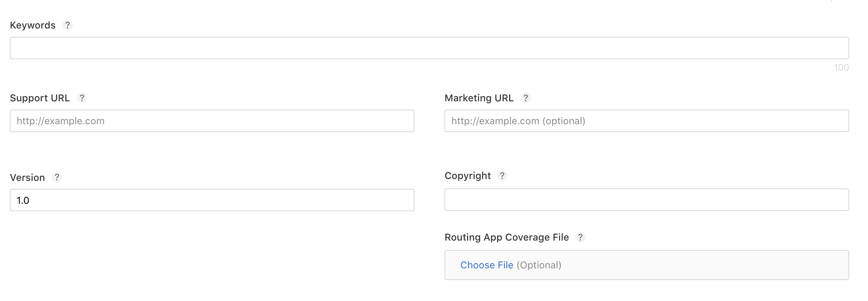Click the Version field containing 1.0

(x=212, y=200)
